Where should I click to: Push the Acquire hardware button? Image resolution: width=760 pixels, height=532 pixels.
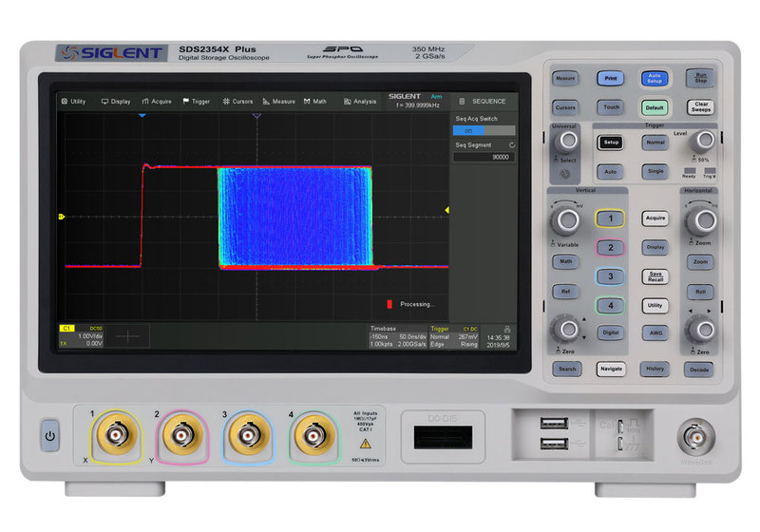(655, 218)
